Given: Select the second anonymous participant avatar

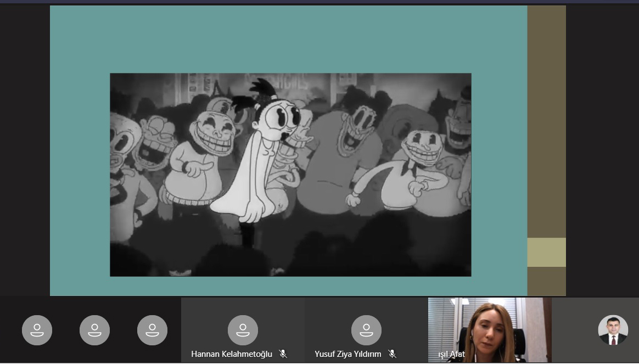Looking at the screenshot, I should click(94, 330).
